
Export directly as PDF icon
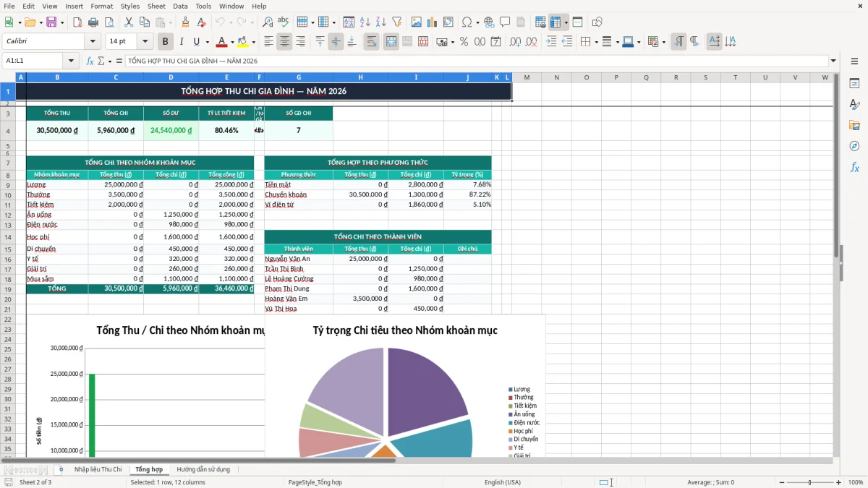pos(77,22)
